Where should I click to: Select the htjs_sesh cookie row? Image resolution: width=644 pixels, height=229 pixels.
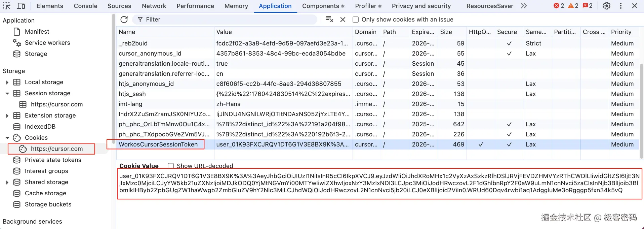[378, 94]
